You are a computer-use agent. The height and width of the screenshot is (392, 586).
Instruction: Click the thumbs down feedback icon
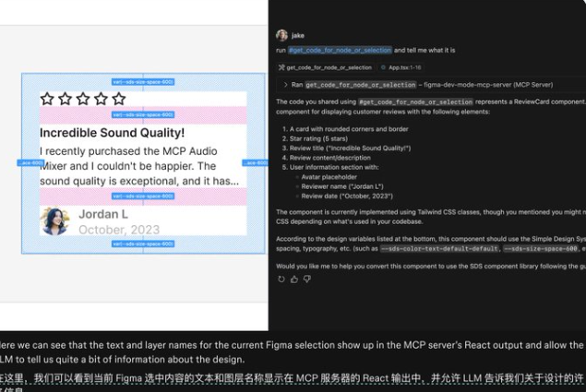307,279
